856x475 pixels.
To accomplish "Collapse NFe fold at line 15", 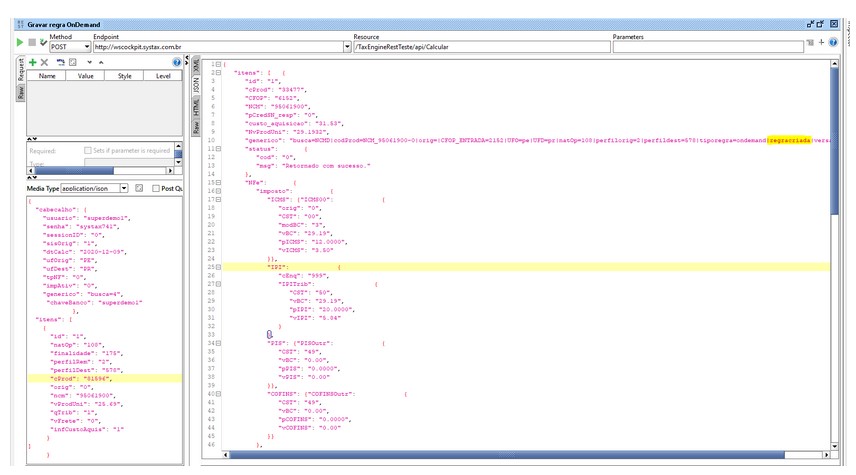I will click(x=218, y=182).
